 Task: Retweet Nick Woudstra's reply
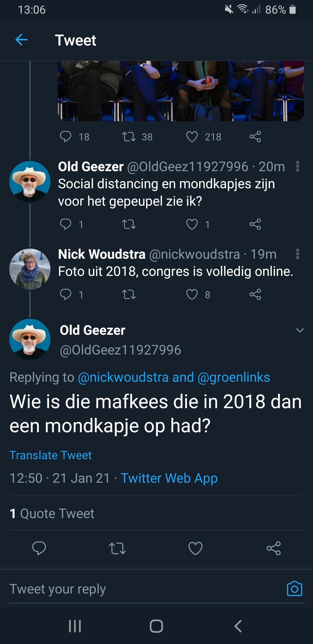click(x=129, y=294)
